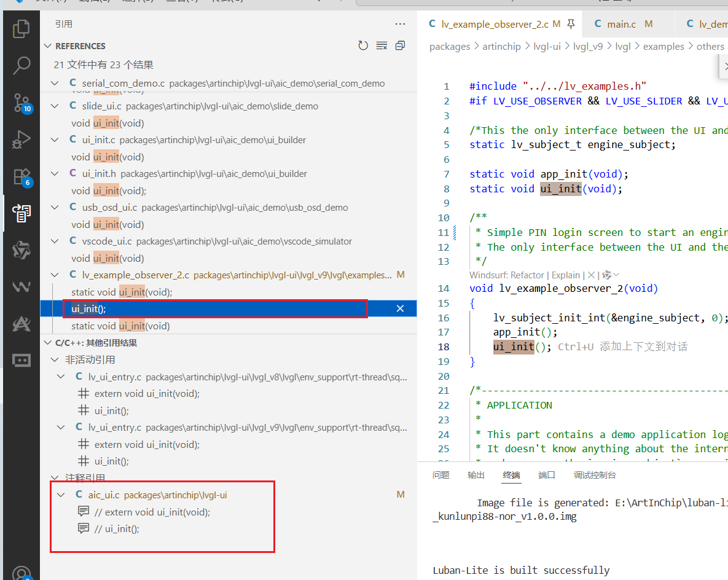
Task: Open the Run and Debug view
Action: click(x=22, y=139)
